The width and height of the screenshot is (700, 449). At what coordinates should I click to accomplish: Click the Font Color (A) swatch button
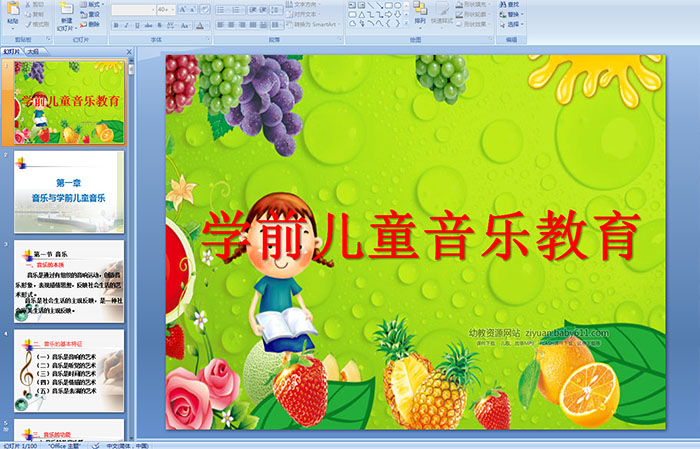[x=200, y=26]
